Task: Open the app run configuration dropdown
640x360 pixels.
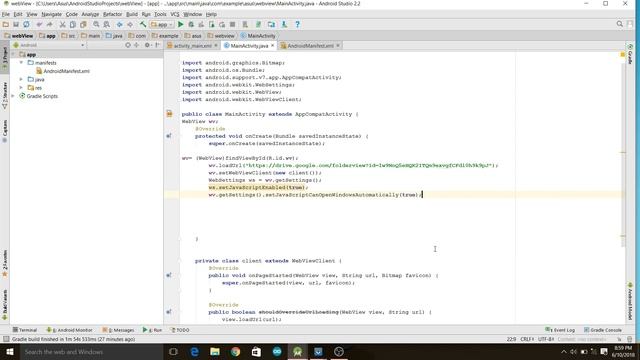Action: pyautogui.click(x=162, y=24)
